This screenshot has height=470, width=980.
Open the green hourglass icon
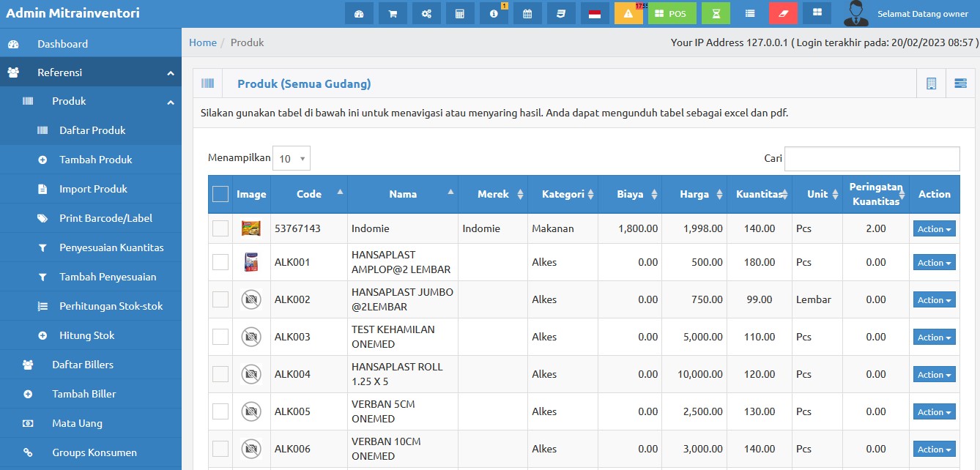tap(716, 12)
